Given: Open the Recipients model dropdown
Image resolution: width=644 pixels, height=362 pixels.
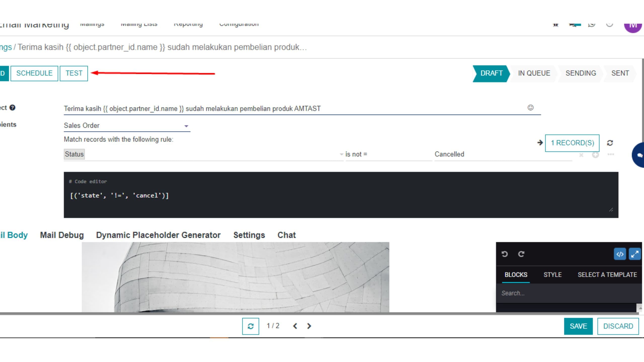Looking at the screenshot, I should pyautogui.click(x=127, y=125).
